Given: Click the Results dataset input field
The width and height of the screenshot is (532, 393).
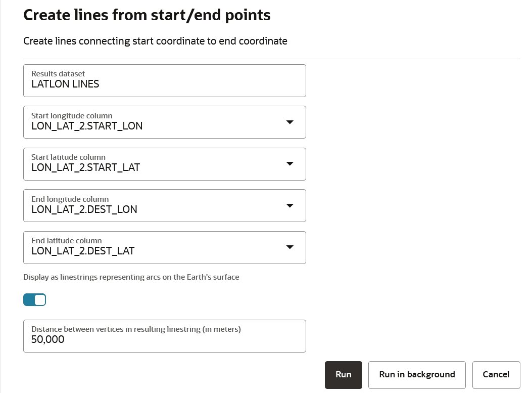Looking at the screenshot, I should tap(164, 80).
